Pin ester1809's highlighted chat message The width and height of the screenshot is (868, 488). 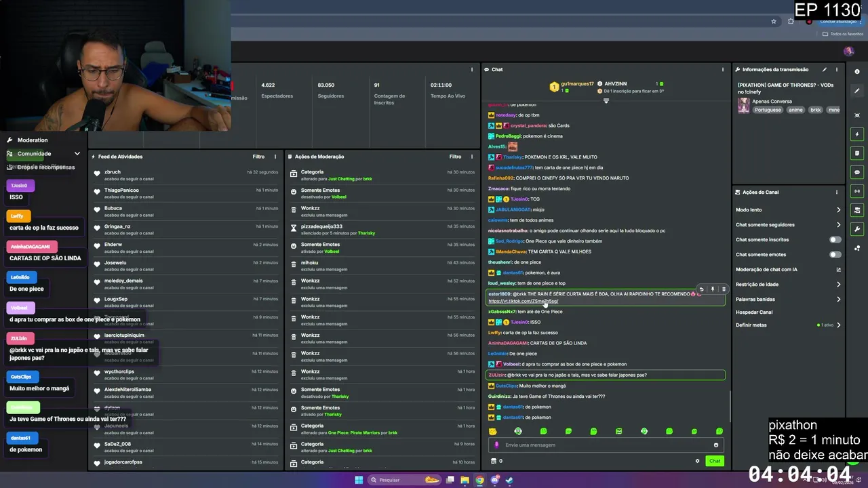pos(712,289)
